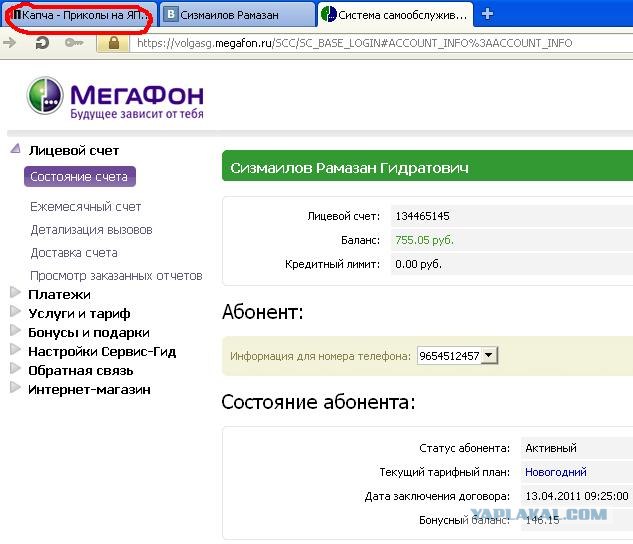The height and width of the screenshot is (544, 633).
Task: Open the Детализация вызовов link
Action: [x=91, y=230]
